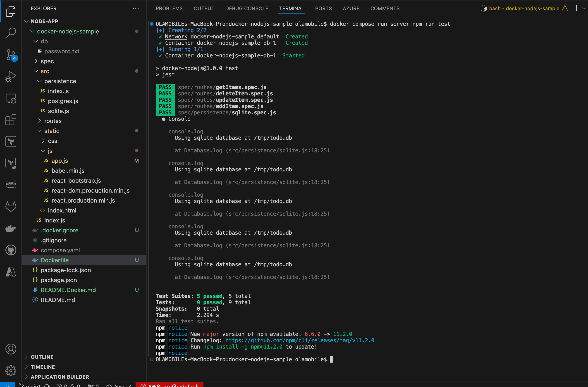Open postgres.js in persistence folder

(84, 101)
